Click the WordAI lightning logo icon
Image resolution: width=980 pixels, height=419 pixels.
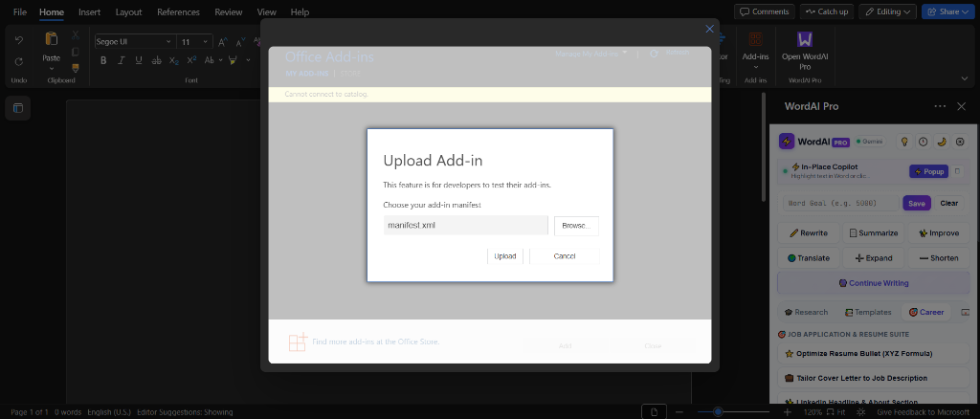pos(787,142)
